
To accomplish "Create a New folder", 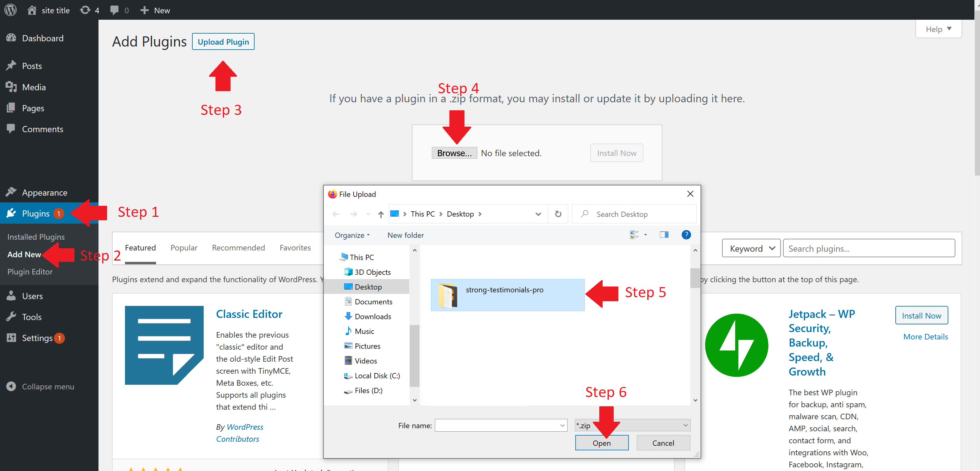I will click(405, 235).
